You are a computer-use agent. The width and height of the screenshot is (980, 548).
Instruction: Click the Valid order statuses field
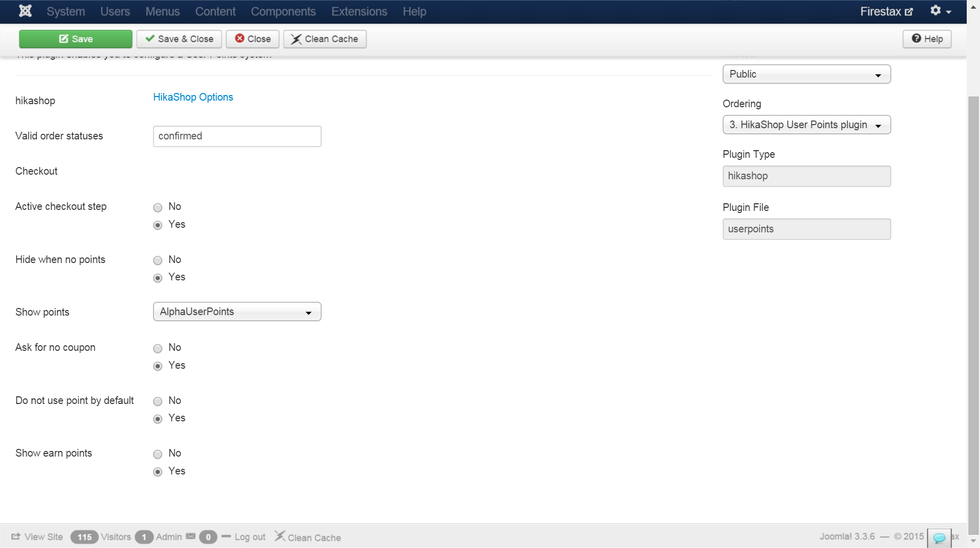[x=237, y=136]
